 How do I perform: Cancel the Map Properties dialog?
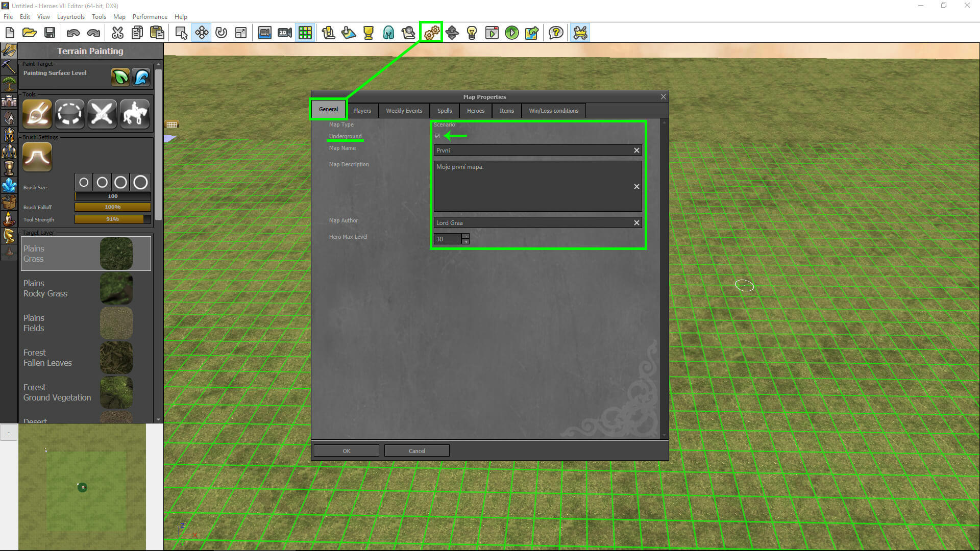[x=416, y=451]
